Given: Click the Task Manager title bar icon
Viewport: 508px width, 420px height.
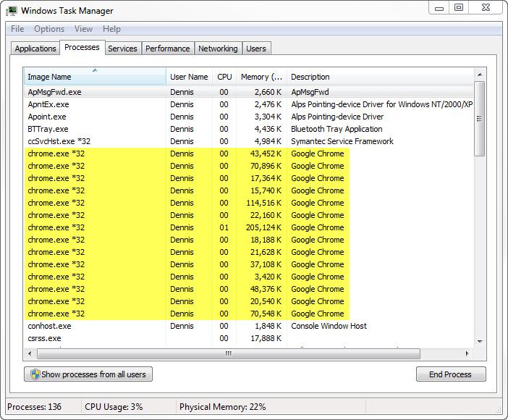Looking at the screenshot, I should (x=12, y=11).
